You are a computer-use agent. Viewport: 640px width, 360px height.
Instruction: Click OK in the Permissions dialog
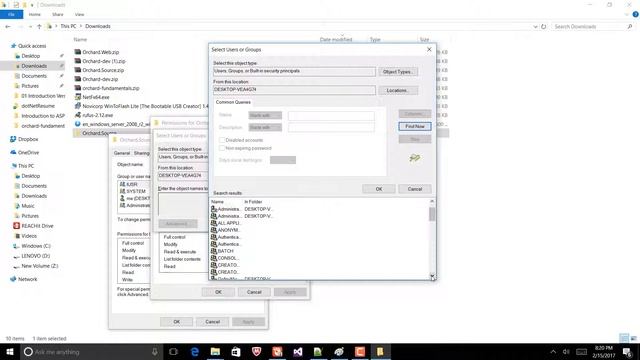pos(218,292)
